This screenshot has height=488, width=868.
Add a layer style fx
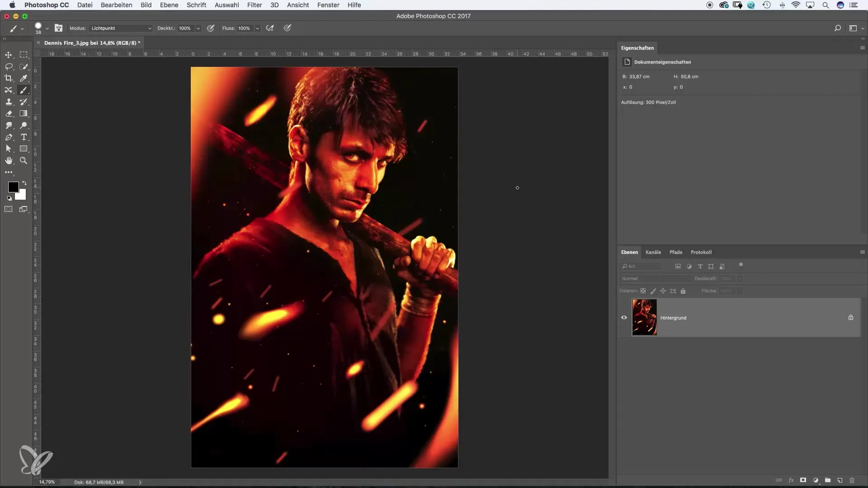791,480
